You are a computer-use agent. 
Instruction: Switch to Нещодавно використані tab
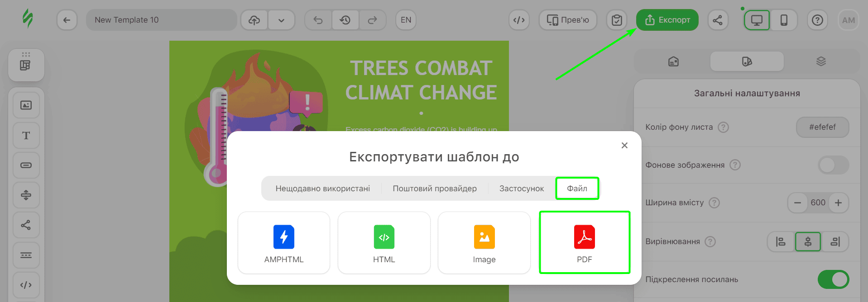point(322,189)
